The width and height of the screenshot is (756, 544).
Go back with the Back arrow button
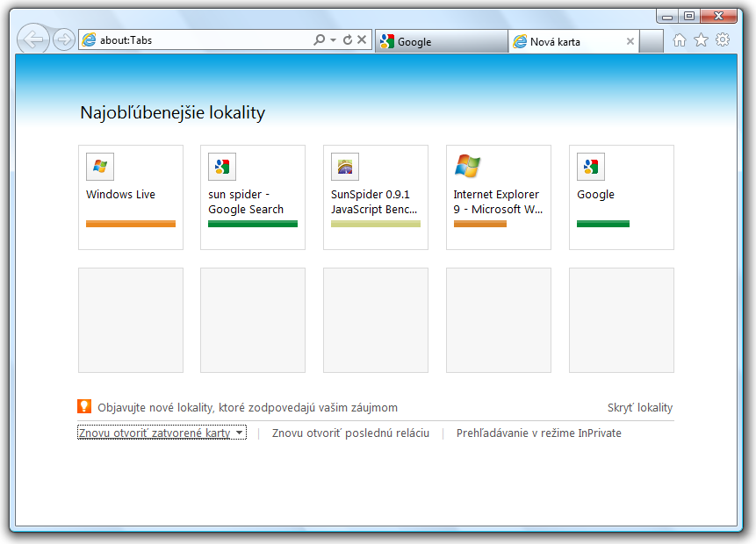tap(32, 39)
